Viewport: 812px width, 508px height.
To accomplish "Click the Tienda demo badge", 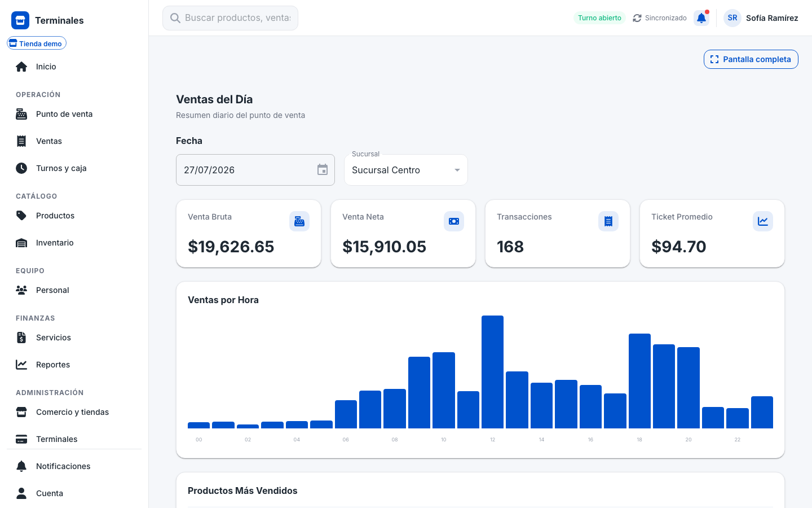I will [37, 43].
